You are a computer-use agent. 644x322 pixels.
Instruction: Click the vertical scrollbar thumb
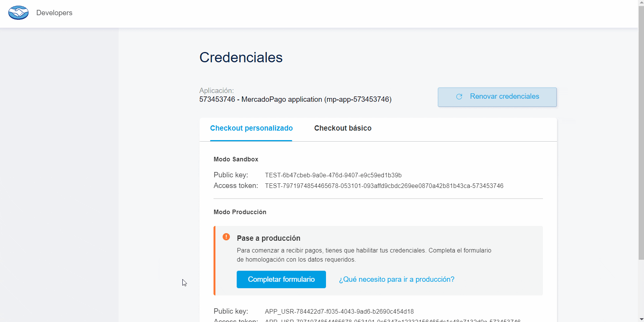click(x=641, y=133)
